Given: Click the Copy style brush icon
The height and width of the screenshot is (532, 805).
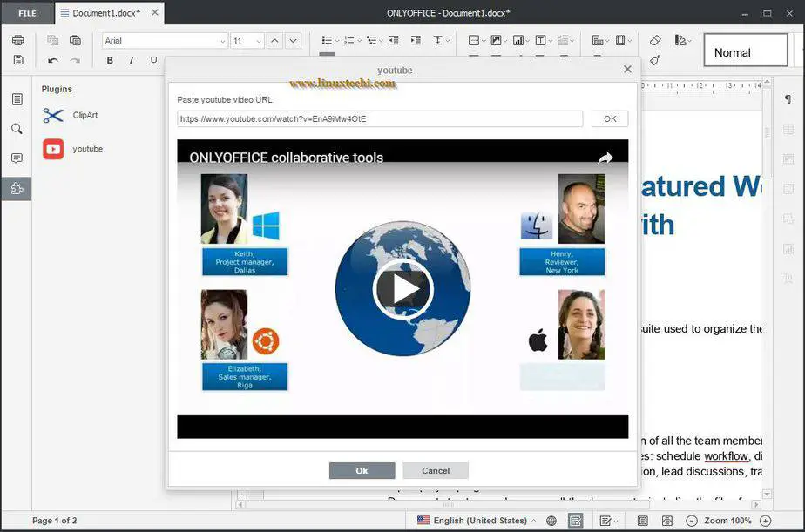Looking at the screenshot, I should [654, 61].
